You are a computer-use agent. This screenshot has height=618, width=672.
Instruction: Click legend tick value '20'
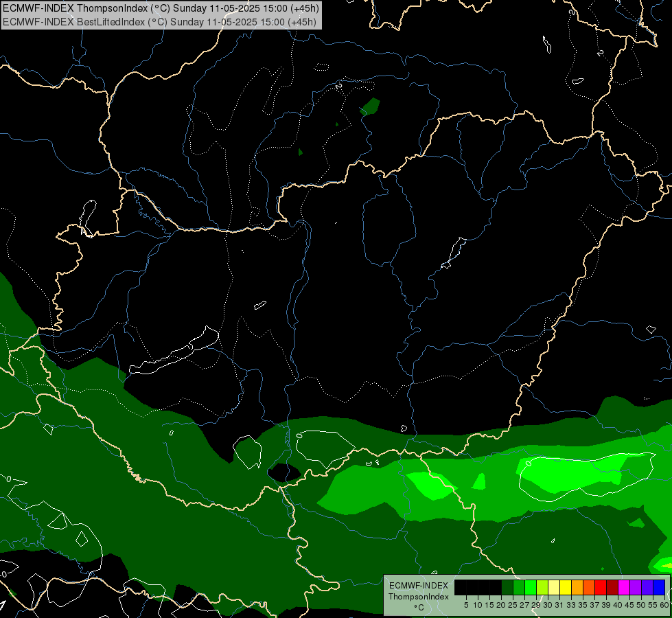(501, 605)
